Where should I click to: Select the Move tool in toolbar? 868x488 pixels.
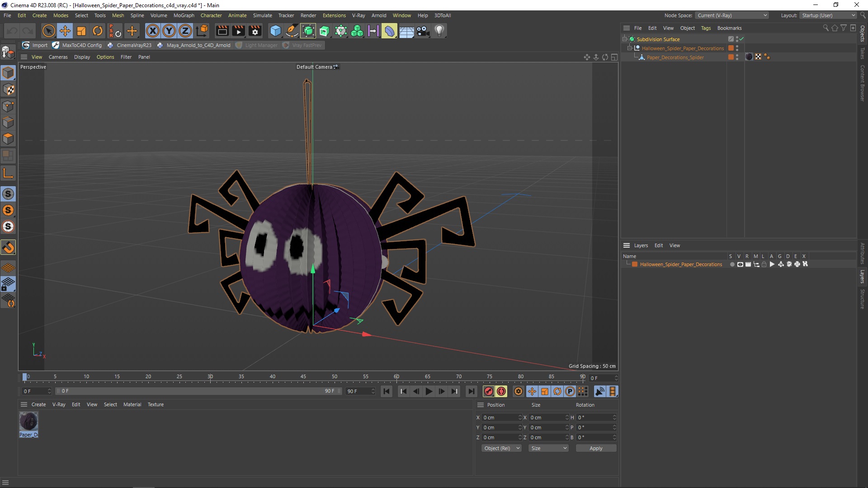(65, 31)
